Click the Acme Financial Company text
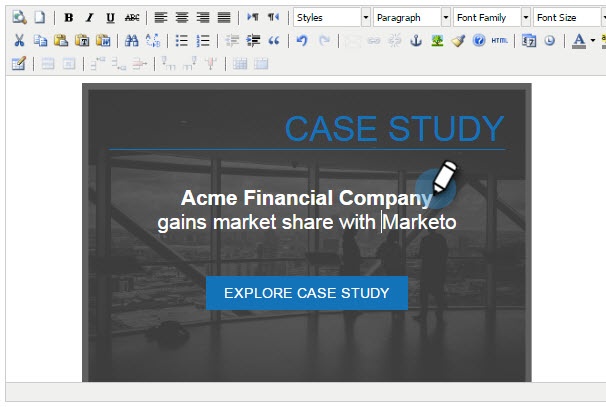The height and width of the screenshot is (407, 606). pyautogui.click(x=306, y=198)
